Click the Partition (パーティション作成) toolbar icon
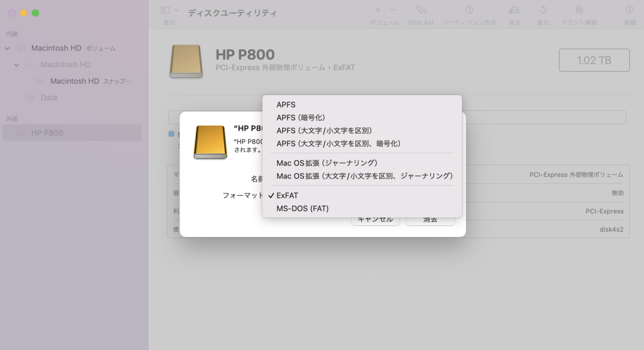Screen dimensions: 644x350 pyautogui.click(x=469, y=10)
